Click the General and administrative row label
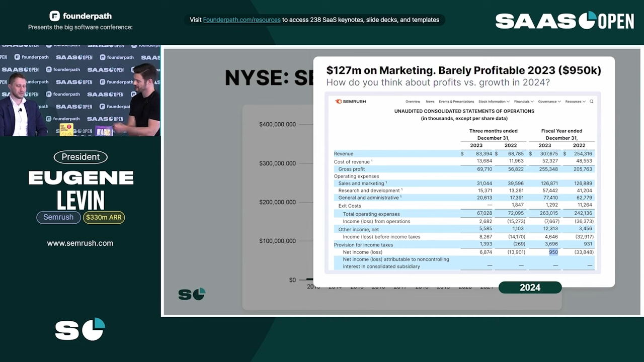 coord(370,198)
